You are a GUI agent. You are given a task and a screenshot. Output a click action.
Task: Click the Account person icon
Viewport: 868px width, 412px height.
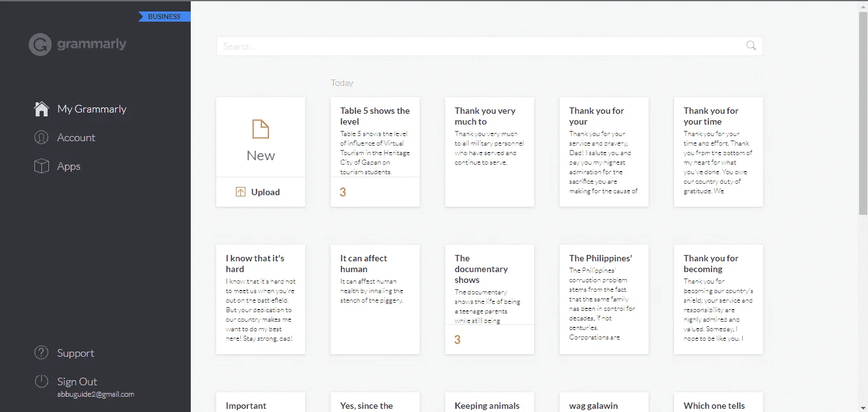(x=41, y=137)
